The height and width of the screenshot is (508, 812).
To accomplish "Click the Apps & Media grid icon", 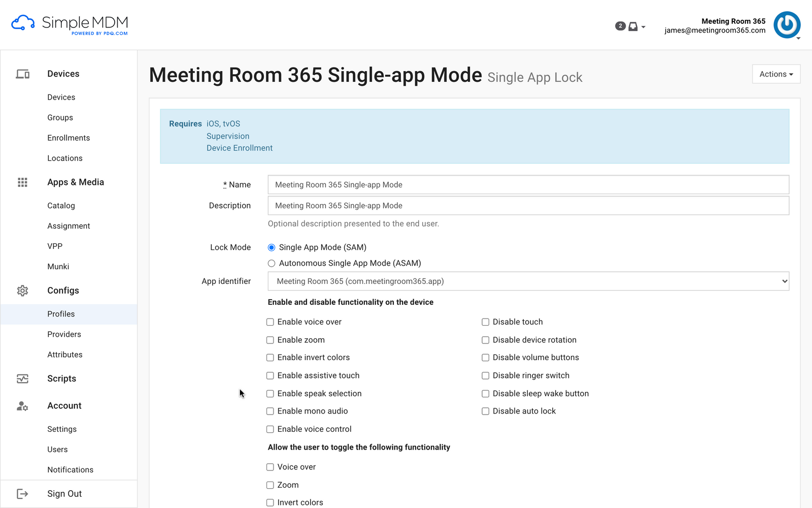I will 22,182.
